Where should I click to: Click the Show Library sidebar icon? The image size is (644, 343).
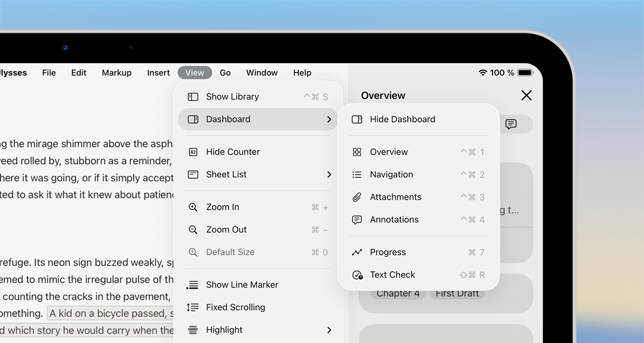(193, 97)
